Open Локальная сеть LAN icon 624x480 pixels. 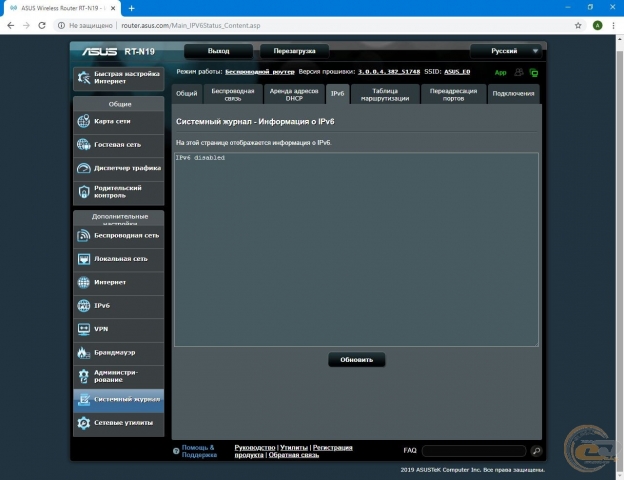pos(84,259)
